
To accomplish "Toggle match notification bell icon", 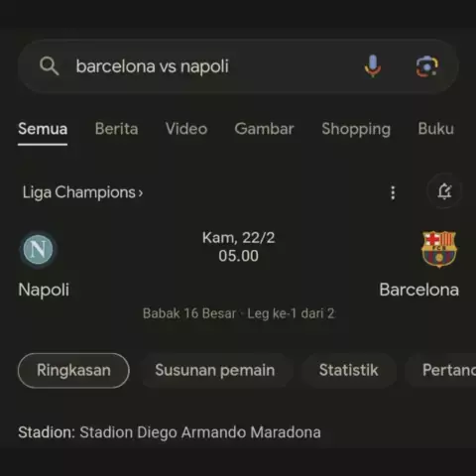I will click(x=444, y=191).
